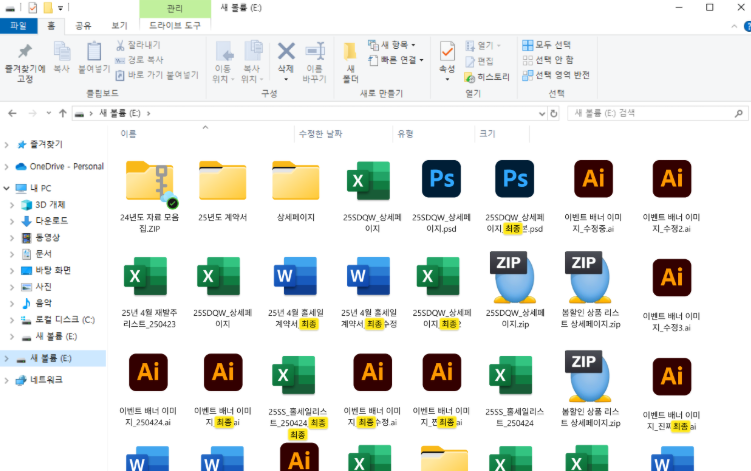Open 바탕 화면 in the navigation pane

[53, 270]
